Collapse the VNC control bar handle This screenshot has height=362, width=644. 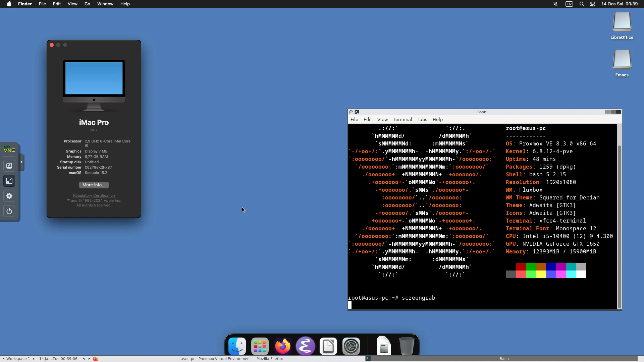[21, 162]
